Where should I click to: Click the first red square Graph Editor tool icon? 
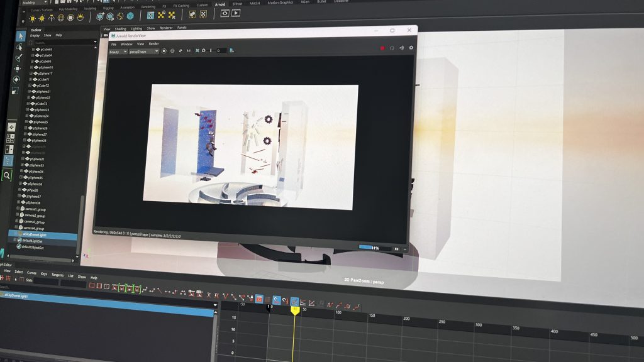pos(92,286)
